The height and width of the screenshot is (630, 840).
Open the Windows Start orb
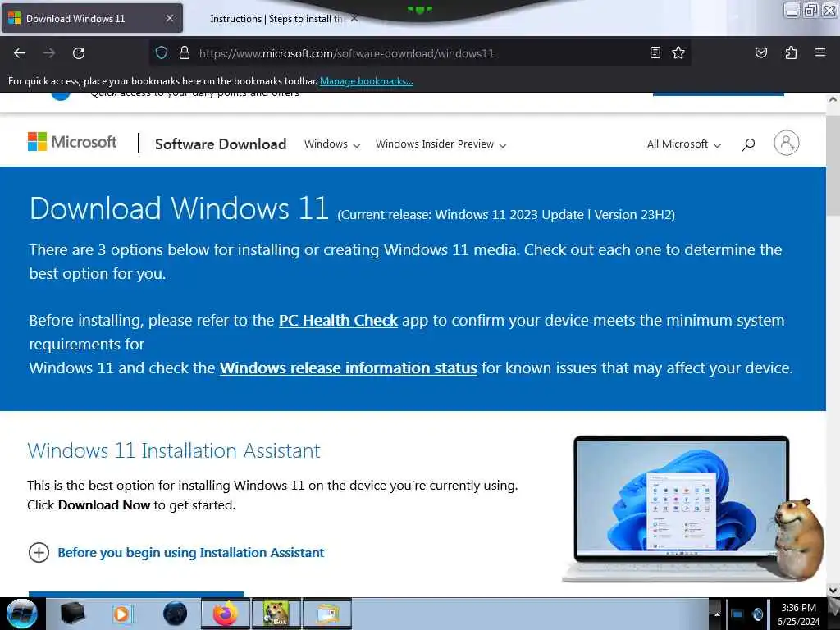(x=21, y=614)
